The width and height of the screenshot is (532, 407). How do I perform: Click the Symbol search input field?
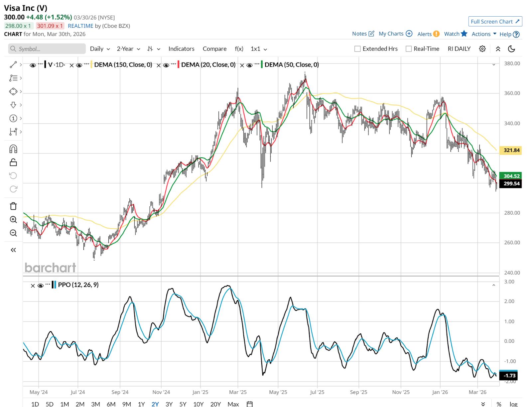tap(47, 49)
